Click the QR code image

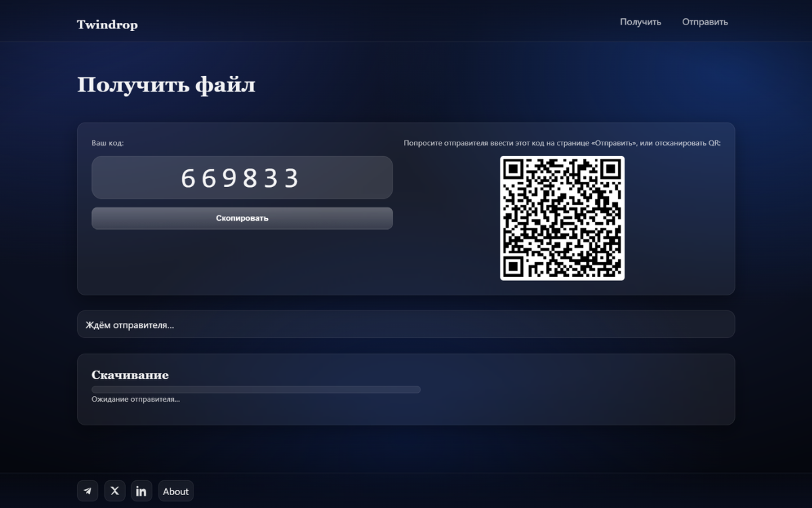(562, 218)
